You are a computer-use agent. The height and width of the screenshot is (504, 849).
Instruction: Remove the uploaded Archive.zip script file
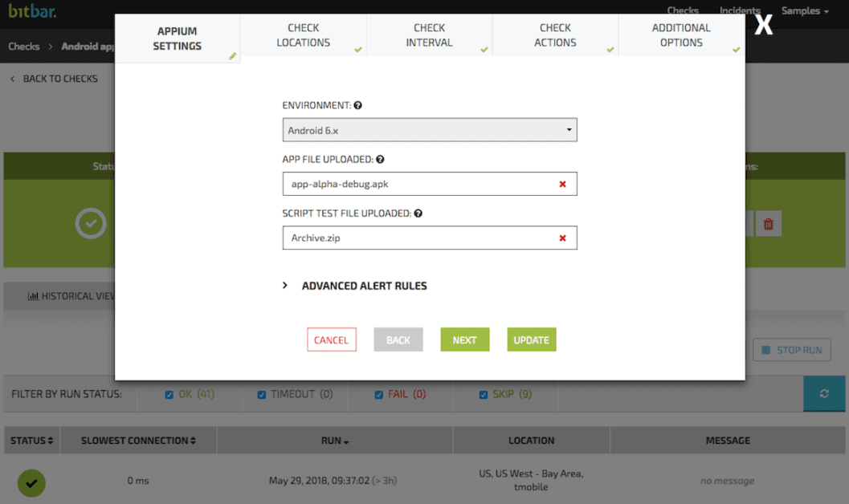[562, 238]
